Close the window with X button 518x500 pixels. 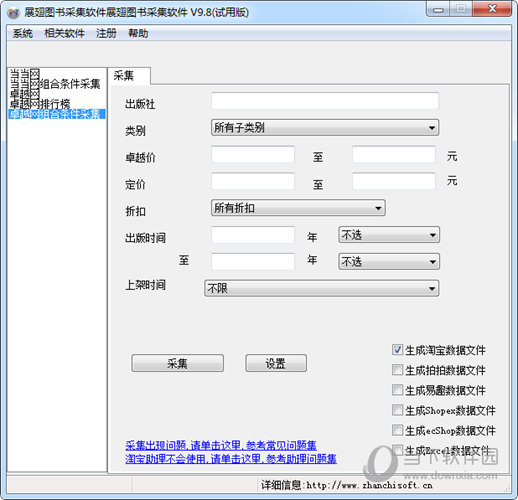[492, 9]
